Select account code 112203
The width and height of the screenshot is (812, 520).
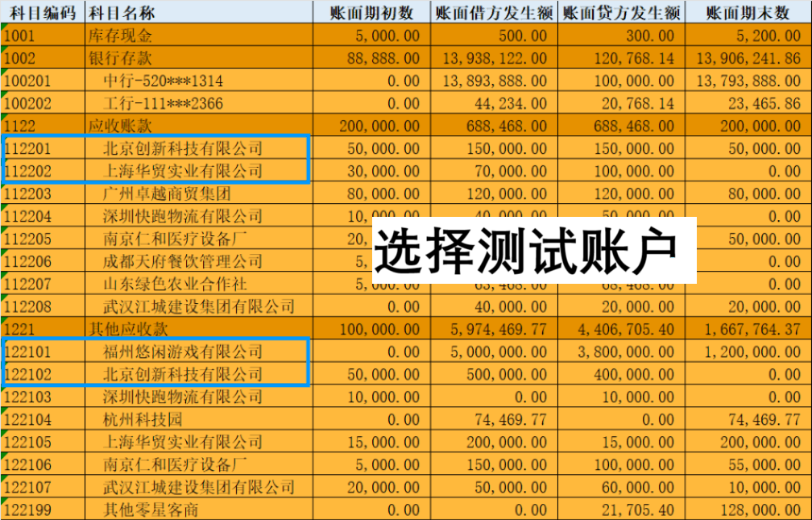[x=43, y=193]
